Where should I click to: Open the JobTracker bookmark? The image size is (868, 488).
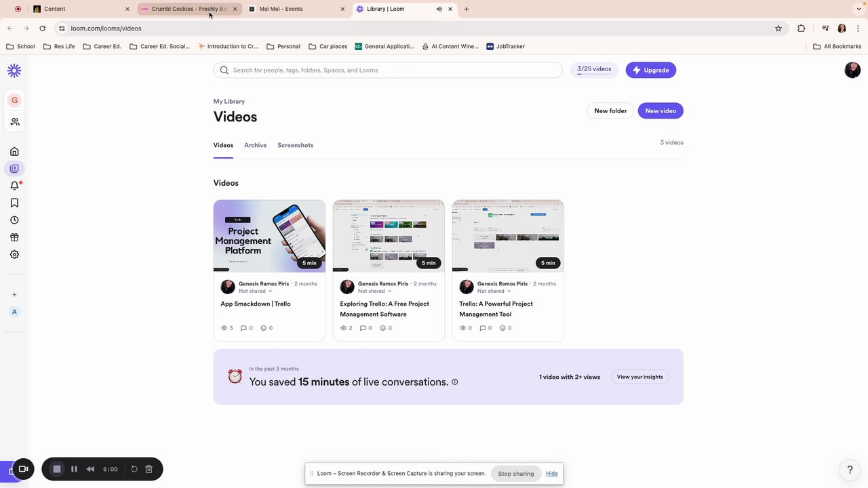pyautogui.click(x=505, y=47)
